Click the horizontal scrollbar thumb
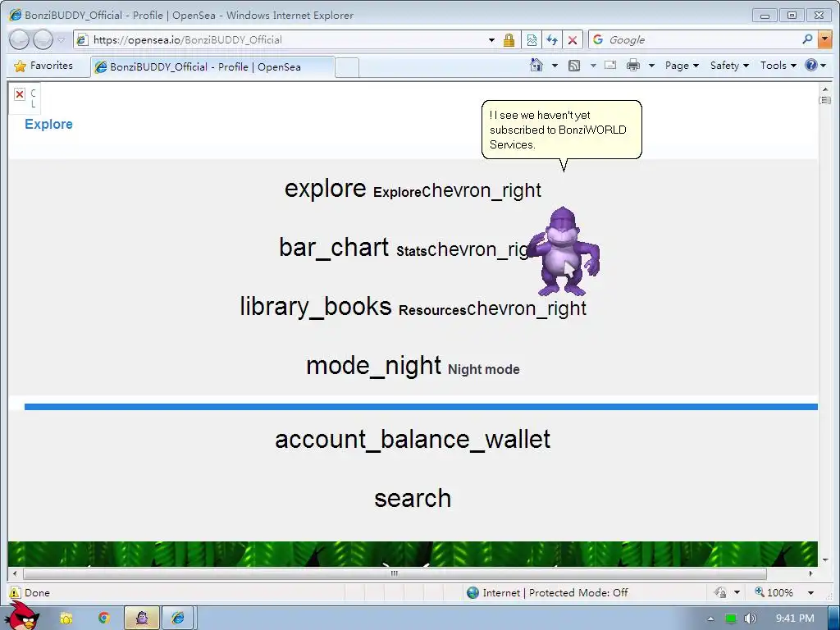Viewport: 840px width, 630px height. (x=395, y=573)
